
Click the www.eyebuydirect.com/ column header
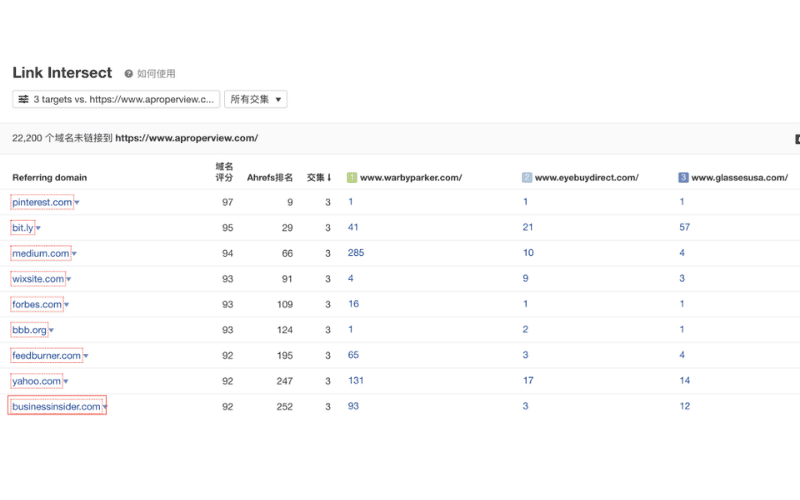pos(587,178)
